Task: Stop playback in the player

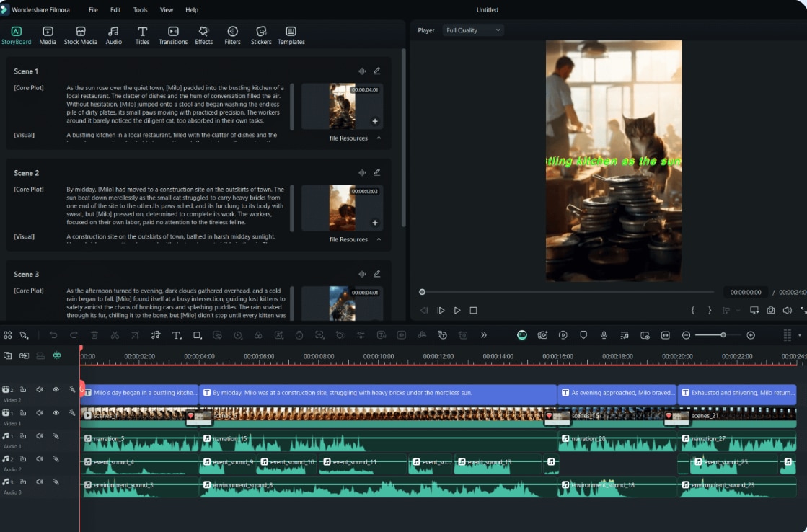Action: pos(474,310)
